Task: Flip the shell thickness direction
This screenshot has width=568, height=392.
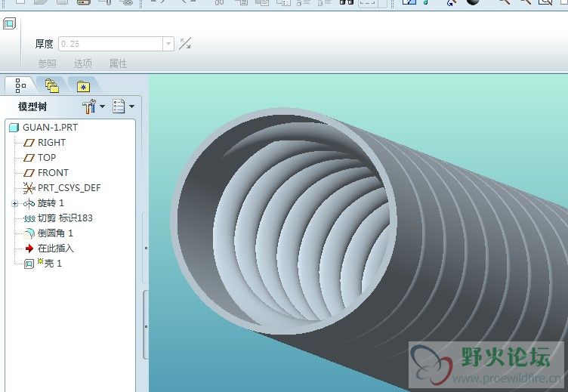Action: pos(185,44)
